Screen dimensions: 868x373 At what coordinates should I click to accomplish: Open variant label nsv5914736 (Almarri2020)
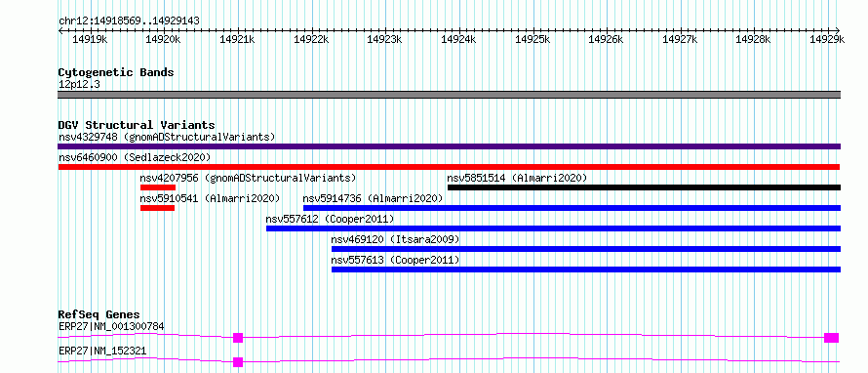pos(374,198)
